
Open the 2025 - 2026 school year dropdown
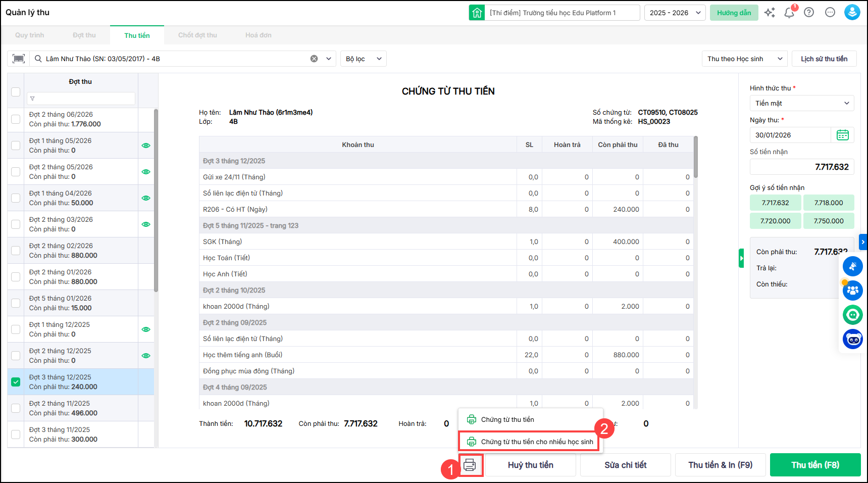[x=675, y=13]
